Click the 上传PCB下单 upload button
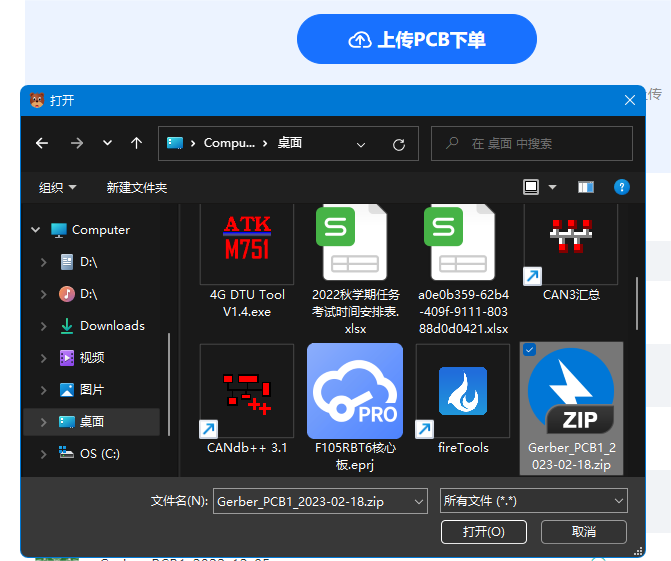This screenshot has height=561, width=671. [x=416, y=39]
